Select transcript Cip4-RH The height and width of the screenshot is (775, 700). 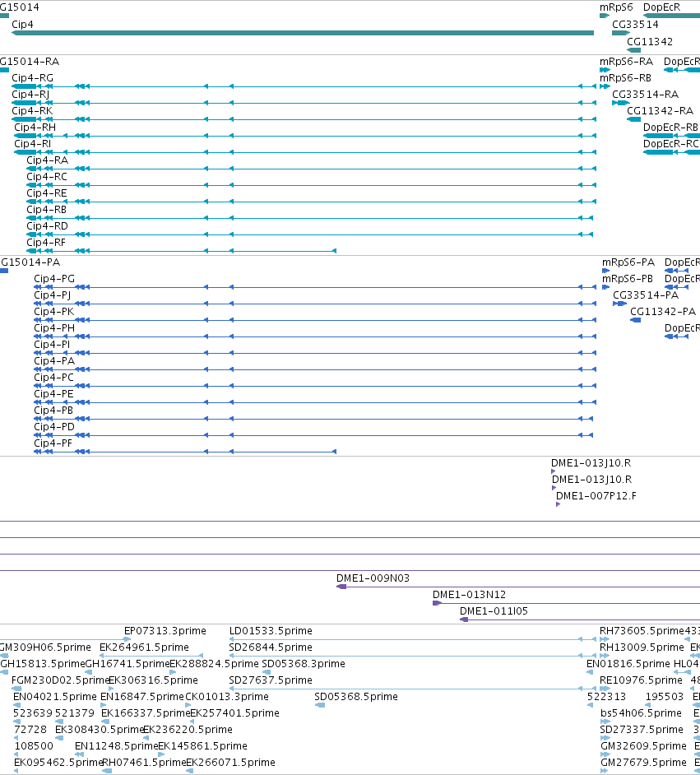305,136
